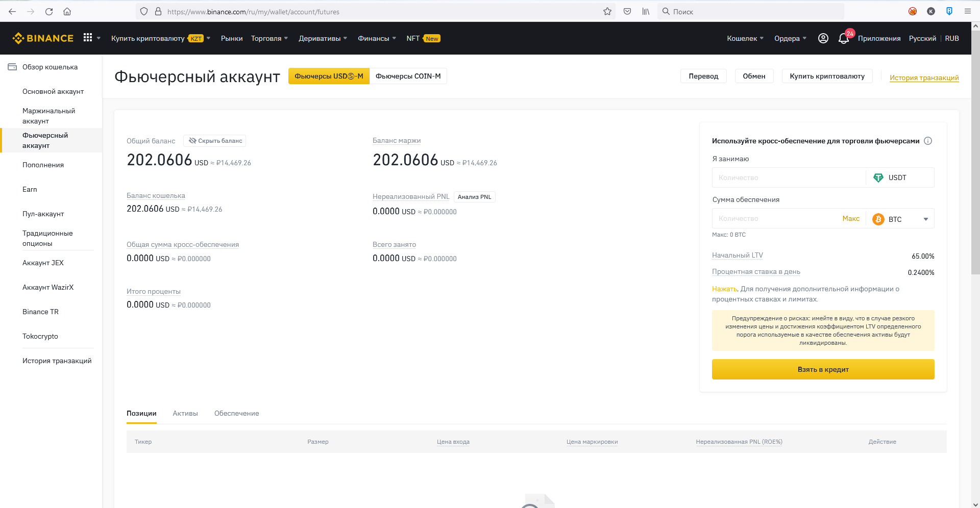Switch to the Активы tab
Image resolution: width=980 pixels, height=508 pixels.
(x=185, y=413)
